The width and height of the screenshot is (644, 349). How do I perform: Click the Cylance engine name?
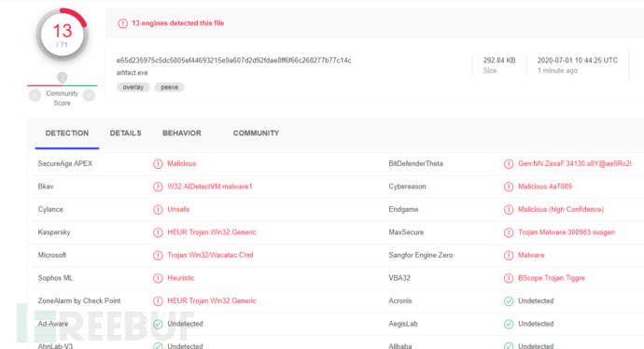coord(50,209)
